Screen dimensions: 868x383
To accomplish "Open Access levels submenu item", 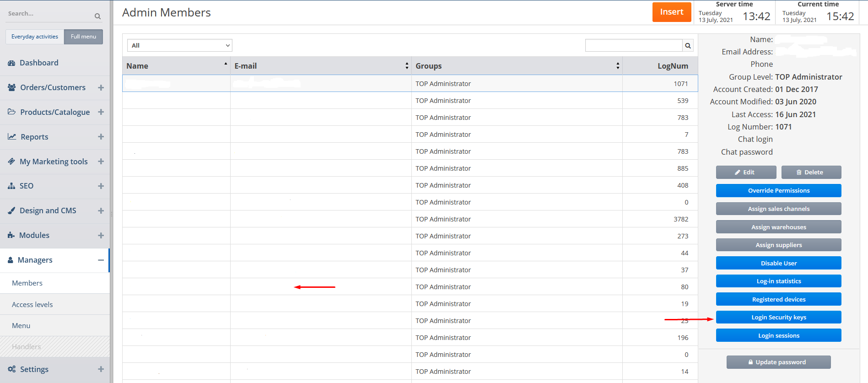I will click(x=32, y=304).
